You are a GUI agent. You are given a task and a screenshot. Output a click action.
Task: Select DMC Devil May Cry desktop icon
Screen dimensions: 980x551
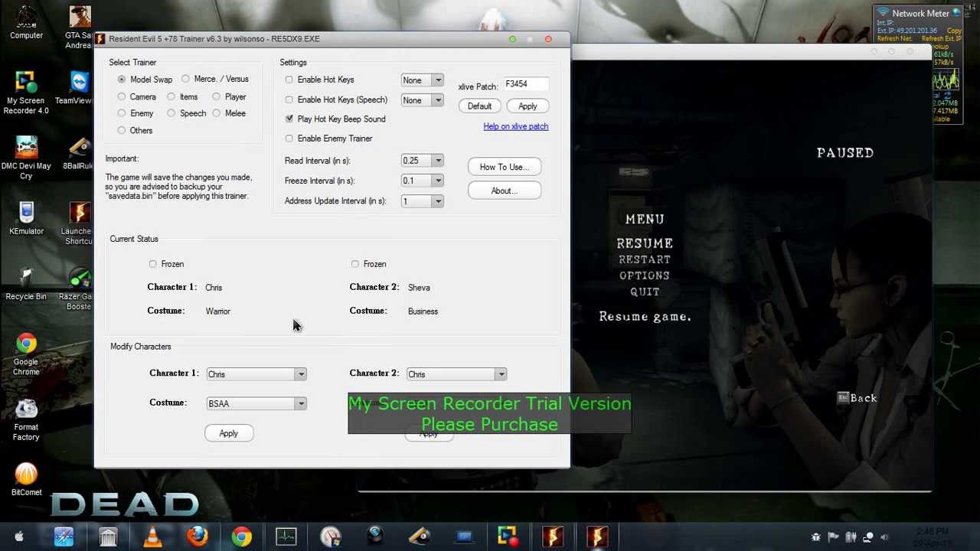[26, 158]
